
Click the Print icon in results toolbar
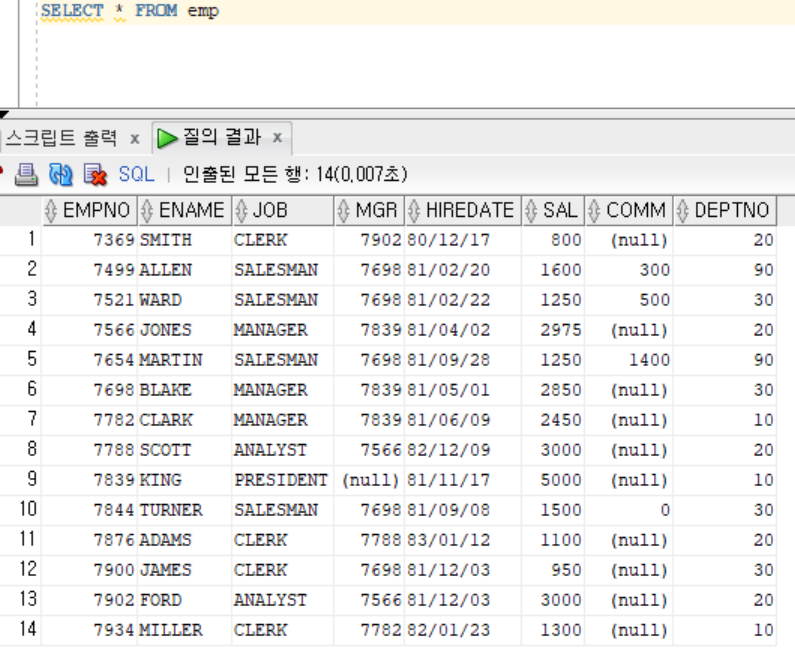tap(26, 174)
